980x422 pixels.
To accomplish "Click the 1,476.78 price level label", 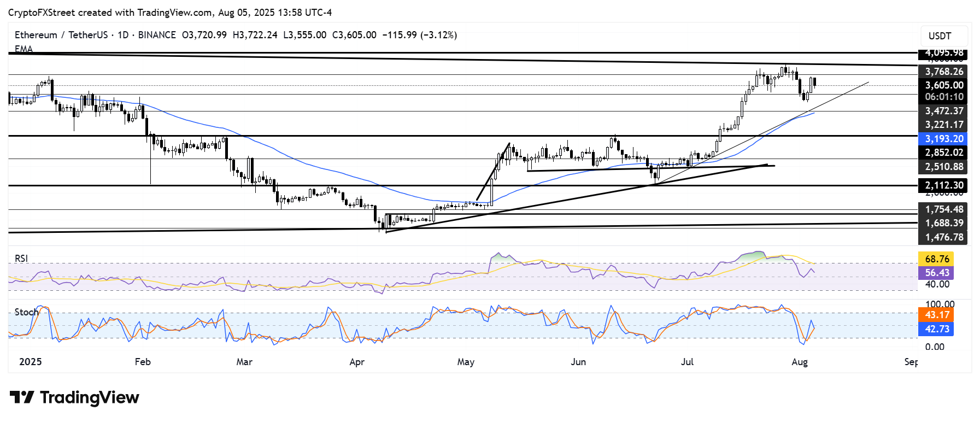I will point(943,237).
